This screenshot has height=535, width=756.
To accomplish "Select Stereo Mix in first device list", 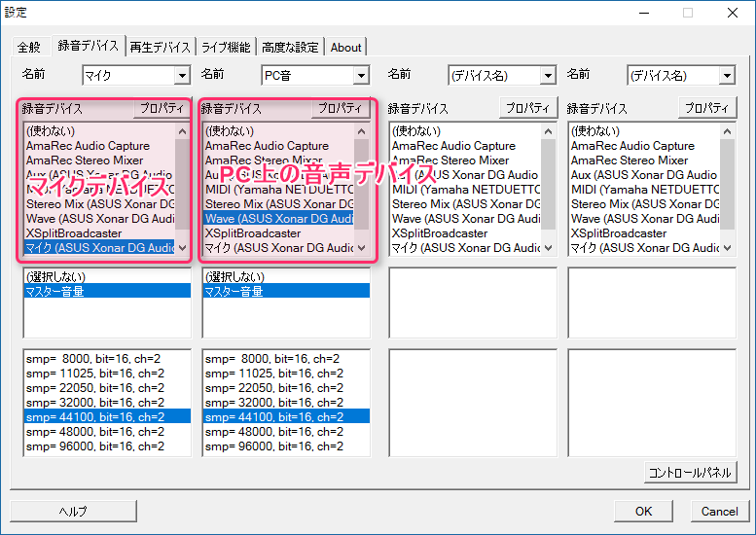I will pos(99,204).
